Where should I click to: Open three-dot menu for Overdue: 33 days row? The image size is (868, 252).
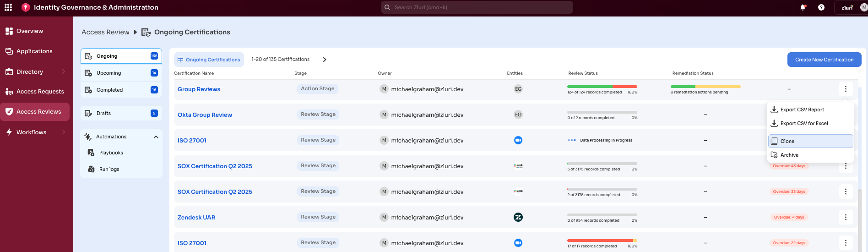pyautogui.click(x=846, y=192)
